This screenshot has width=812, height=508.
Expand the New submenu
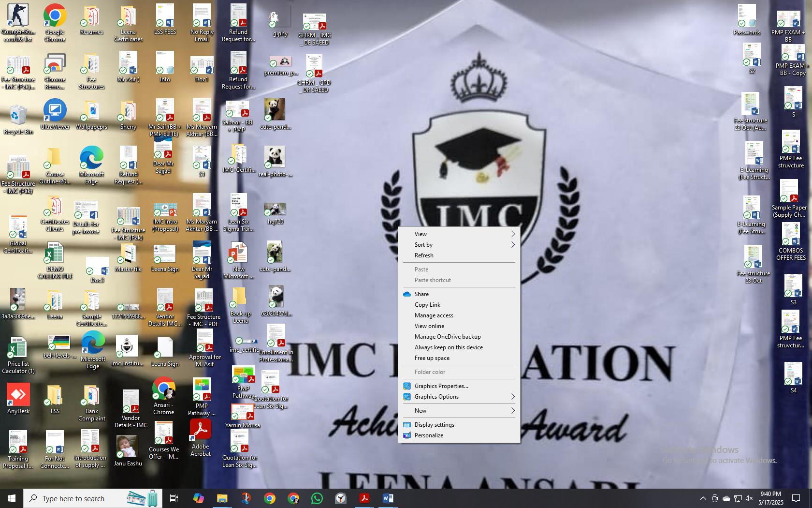tap(459, 411)
